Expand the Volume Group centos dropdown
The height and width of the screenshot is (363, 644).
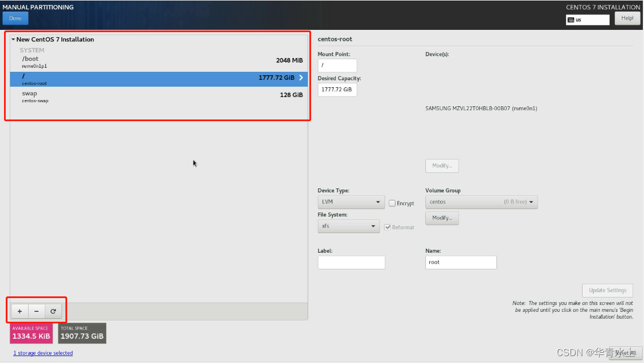click(x=481, y=202)
